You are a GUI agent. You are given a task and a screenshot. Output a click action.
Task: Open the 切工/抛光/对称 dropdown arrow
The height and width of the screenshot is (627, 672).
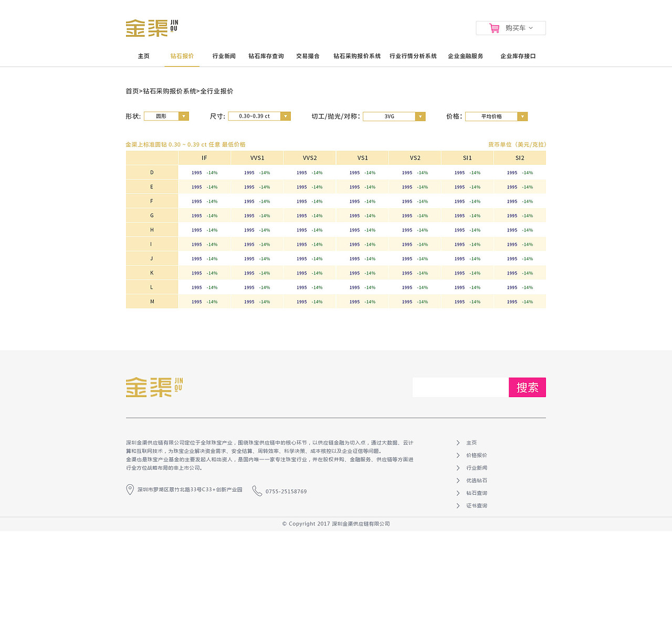(421, 116)
